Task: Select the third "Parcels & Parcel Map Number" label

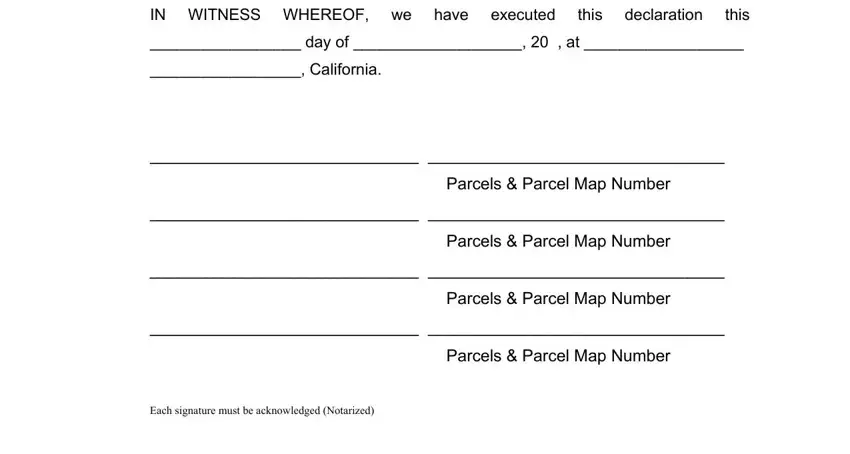Action: pos(558,299)
